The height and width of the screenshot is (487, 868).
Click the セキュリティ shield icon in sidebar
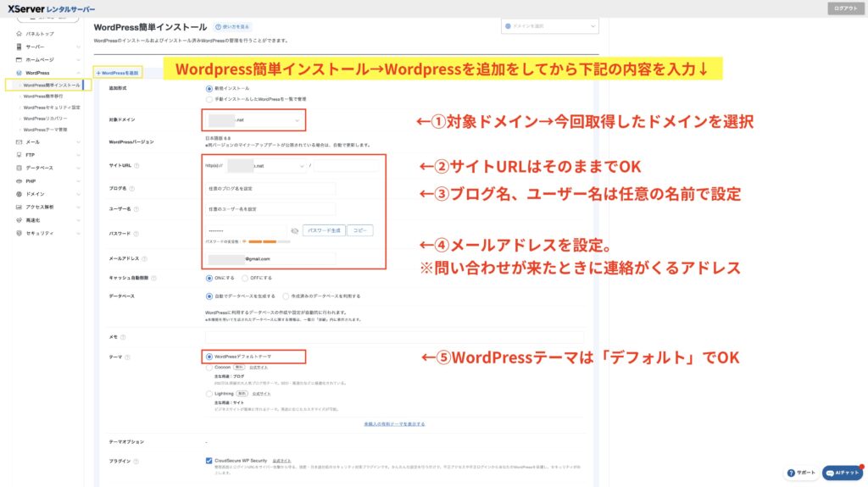19,233
